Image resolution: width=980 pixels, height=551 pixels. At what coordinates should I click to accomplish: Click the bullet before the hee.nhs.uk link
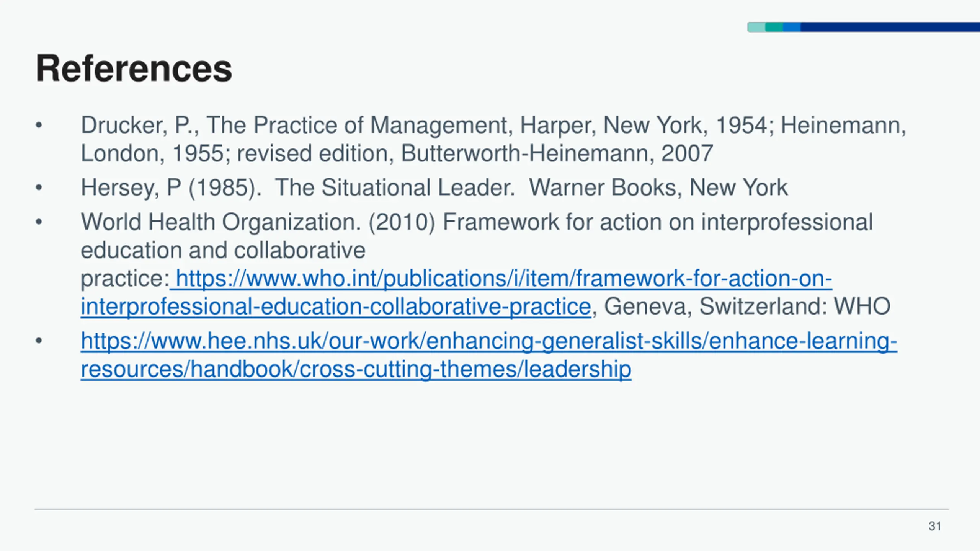39,341
